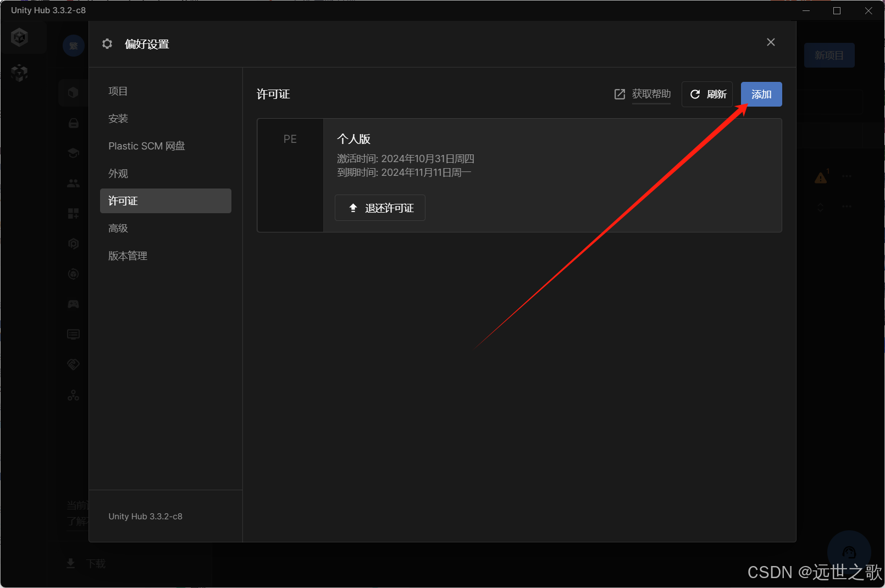Open the gamepad icon in Hub sidebar
The image size is (885, 588).
tap(73, 304)
